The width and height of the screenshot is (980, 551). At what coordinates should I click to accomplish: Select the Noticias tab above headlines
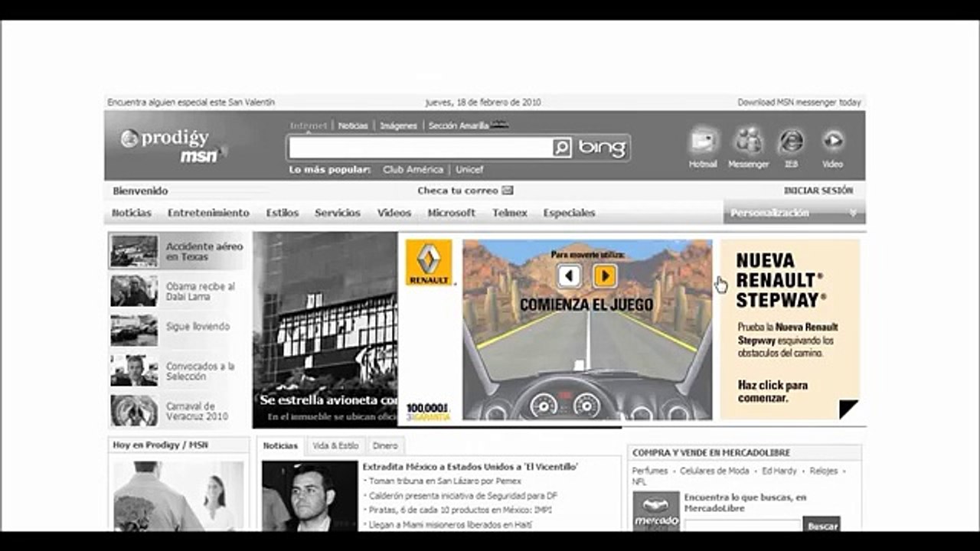point(280,445)
